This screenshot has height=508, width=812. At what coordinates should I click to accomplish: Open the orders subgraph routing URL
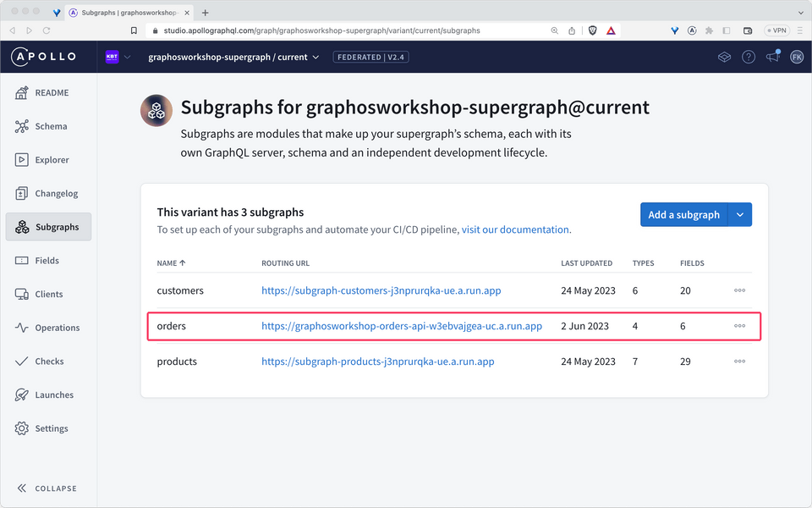coord(401,326)
